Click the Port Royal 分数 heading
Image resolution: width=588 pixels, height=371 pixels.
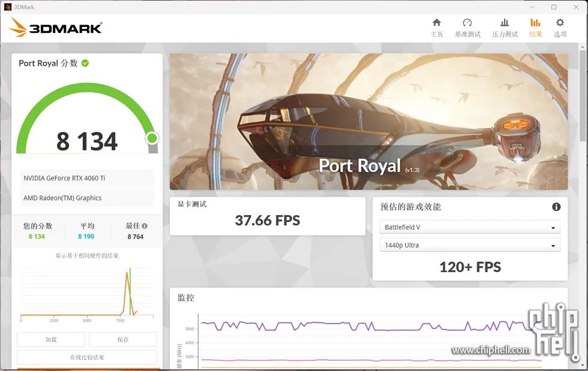tap(48, 63)
